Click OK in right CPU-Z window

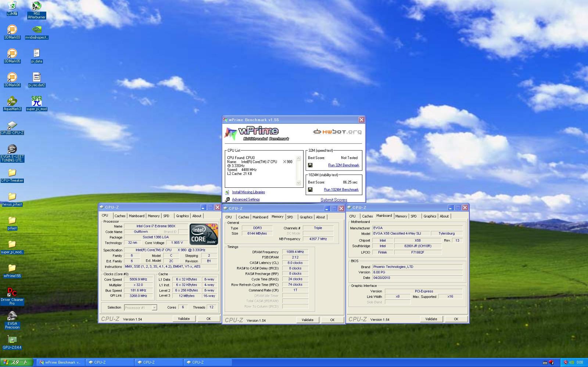[x=456, y=319]
